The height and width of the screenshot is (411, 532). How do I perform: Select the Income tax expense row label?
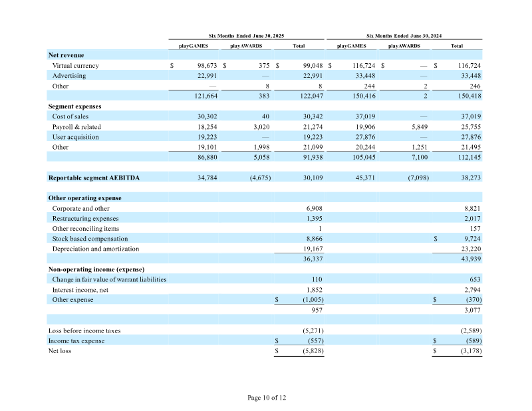(76, 341)
